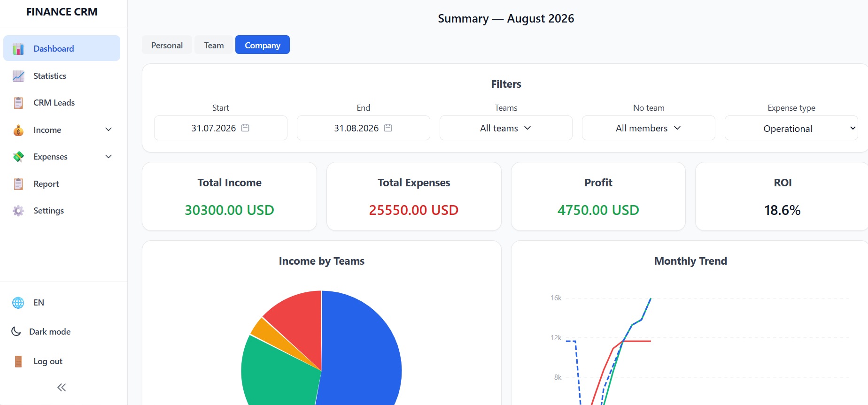Select the Company tab
The height and width of the screenshot is (405, 868).
[x=263, y=45]
